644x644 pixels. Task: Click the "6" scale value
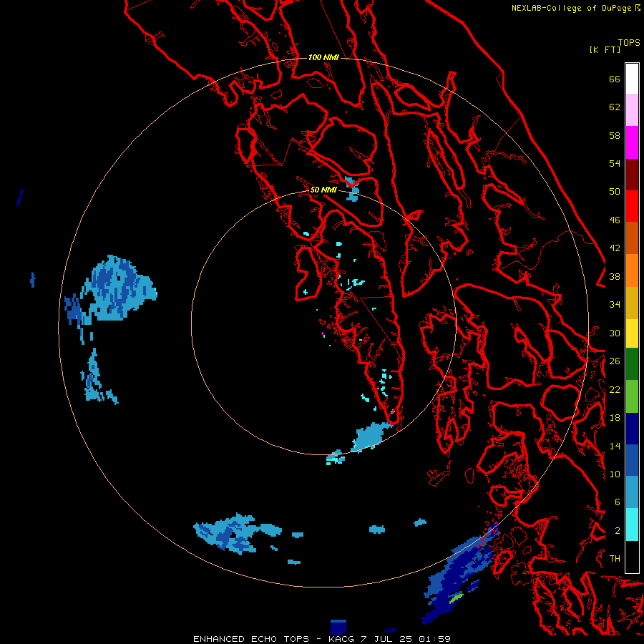pos(618,502)
